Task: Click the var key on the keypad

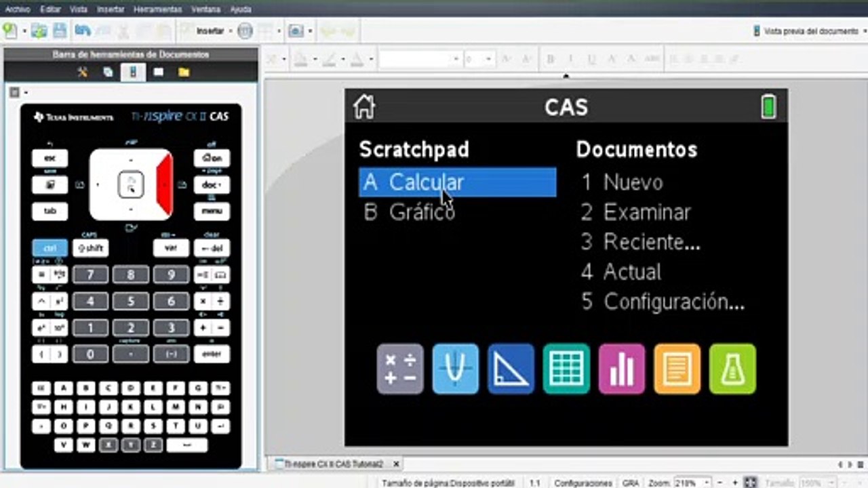Action: click(x=171, y=248)
